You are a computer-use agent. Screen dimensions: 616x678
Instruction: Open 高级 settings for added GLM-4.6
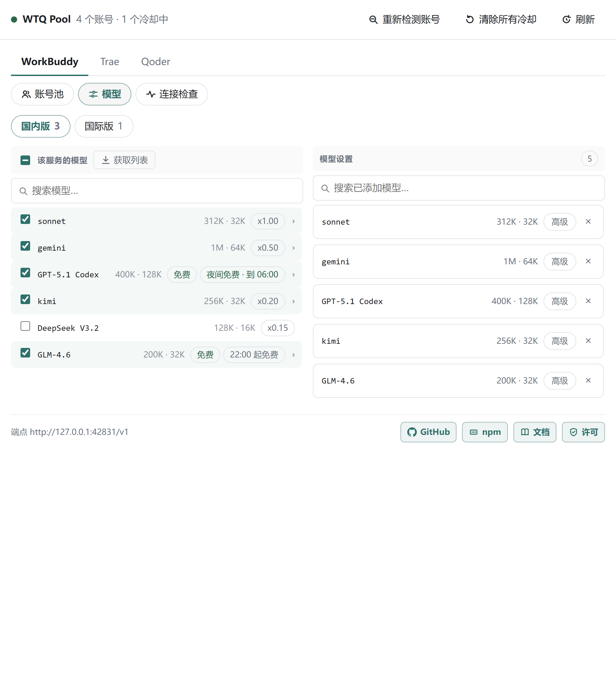click(560, 381)
